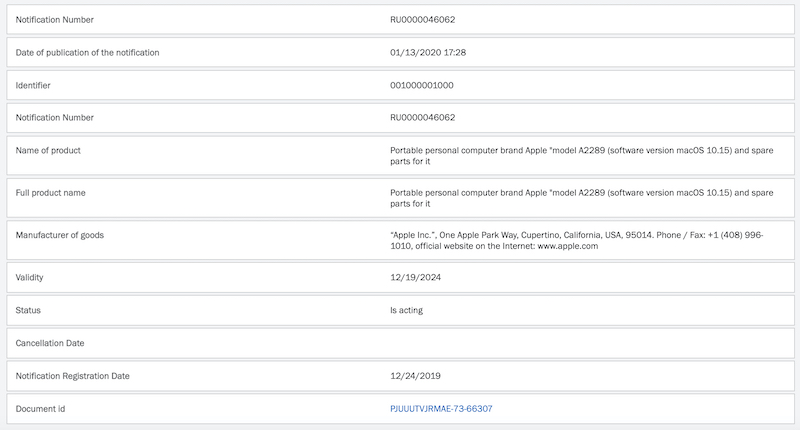Screen dimensions: 800x430
Task: Select the Apple Inc. manufacturer address text
Action: (577, 240)
